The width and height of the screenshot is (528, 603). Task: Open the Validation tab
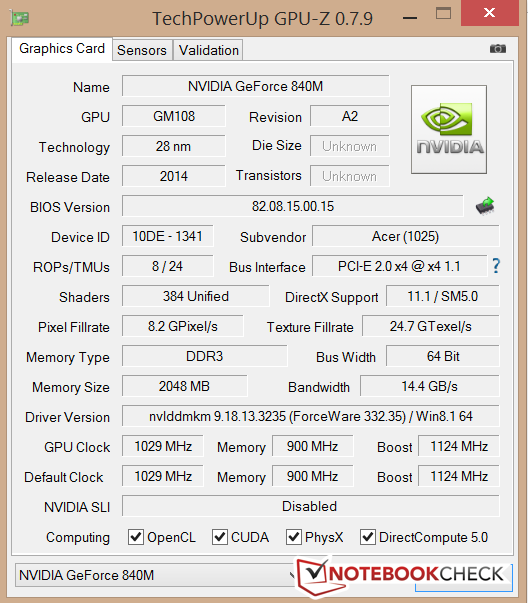click(x=208, y=50)
